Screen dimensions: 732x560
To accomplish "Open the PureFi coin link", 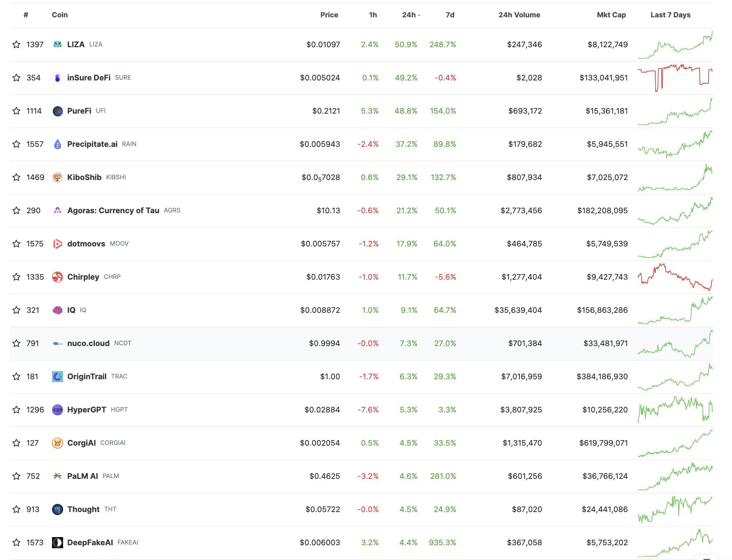I will (x=79, y=111).
